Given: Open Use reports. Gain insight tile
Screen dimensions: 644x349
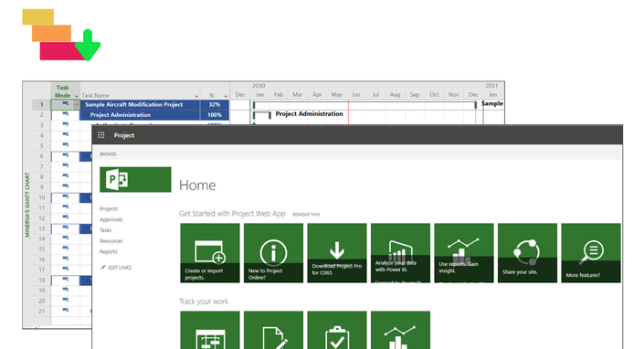Looking at the screenshot, I should click(464, 253).
